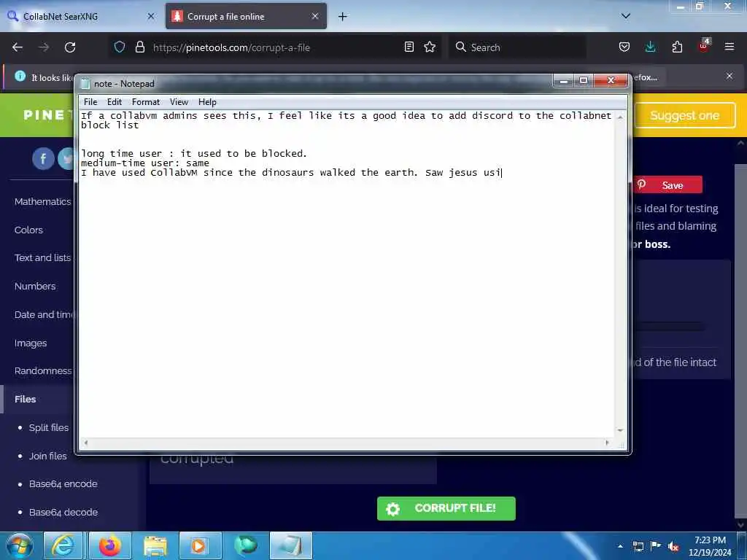Viewport: 747px width, 560px height.
Task: Click the Notepad title bar icon
Action: (85, 84)
